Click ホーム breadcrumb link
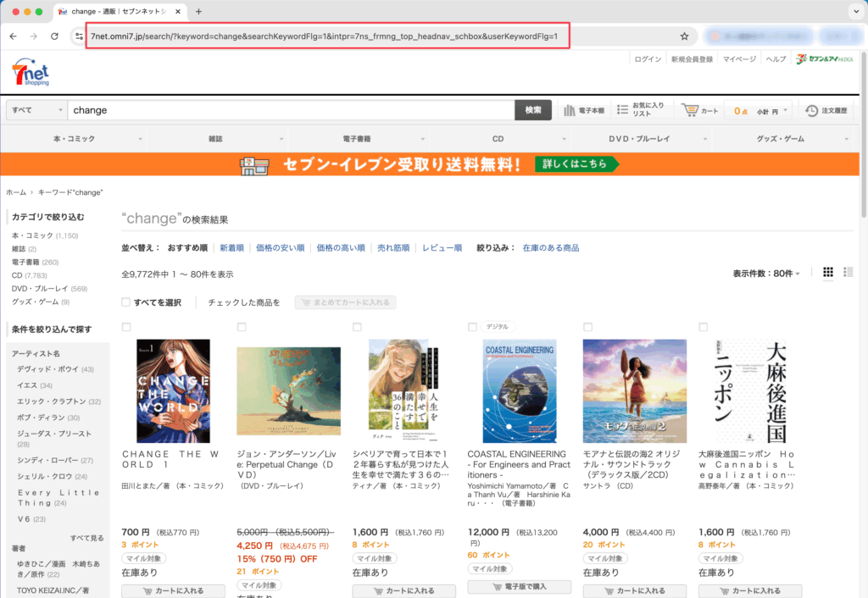This screenshot has width=868, height=598. click(x=16, y=192)
